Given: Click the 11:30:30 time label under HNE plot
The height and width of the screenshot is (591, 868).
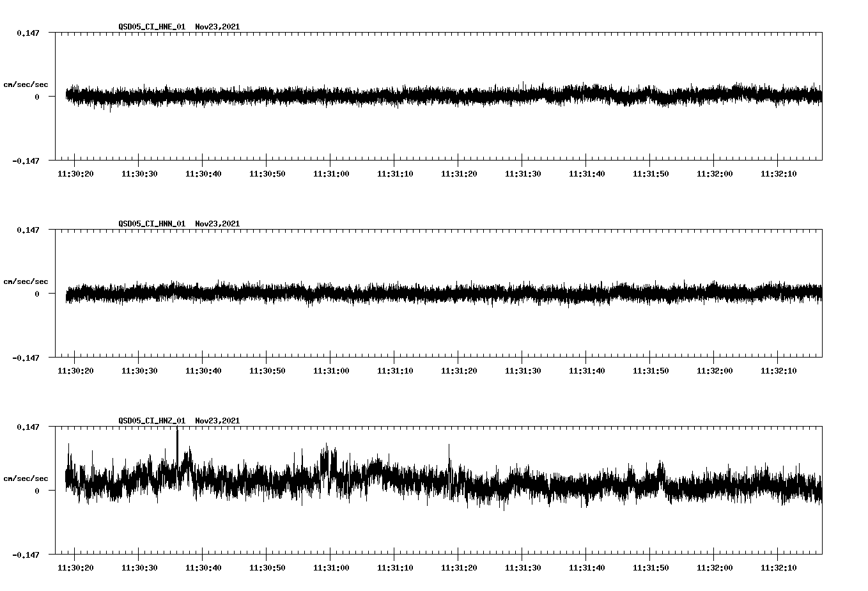Looking at the screenshot, I should click(139, 174).
